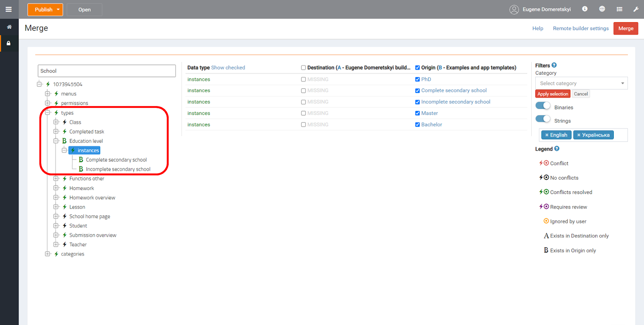Expand the categories tree node
This screenshot has height=325, width=644.
[47, 254]
